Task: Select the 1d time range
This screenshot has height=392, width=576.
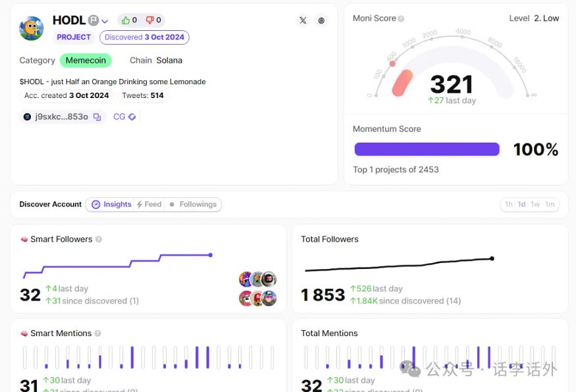Action: [x=521, y=205]
